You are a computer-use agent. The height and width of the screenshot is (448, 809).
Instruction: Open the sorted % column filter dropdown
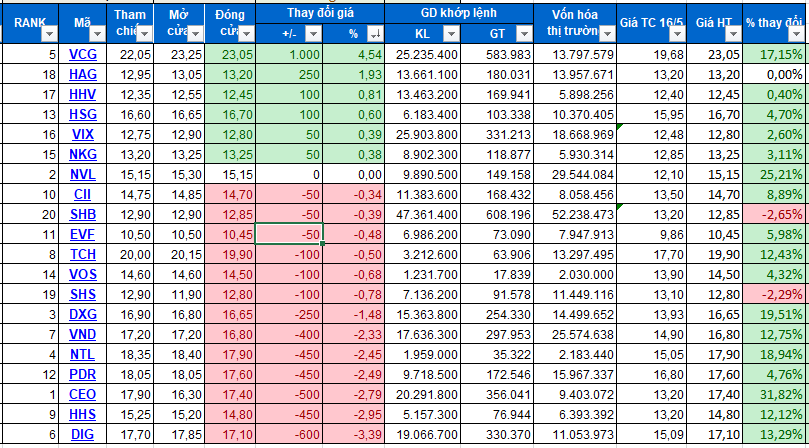click(x=375, y=34)
